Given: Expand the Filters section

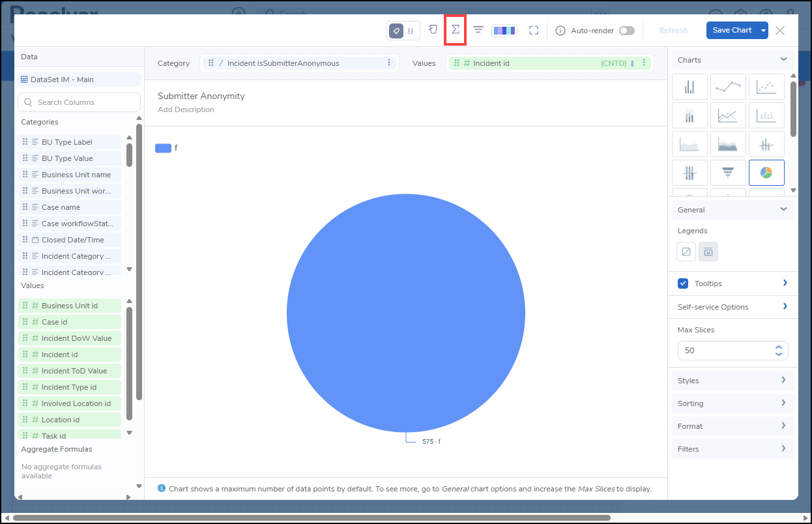Looking at the screenshot, I should (x=783, y=448).
